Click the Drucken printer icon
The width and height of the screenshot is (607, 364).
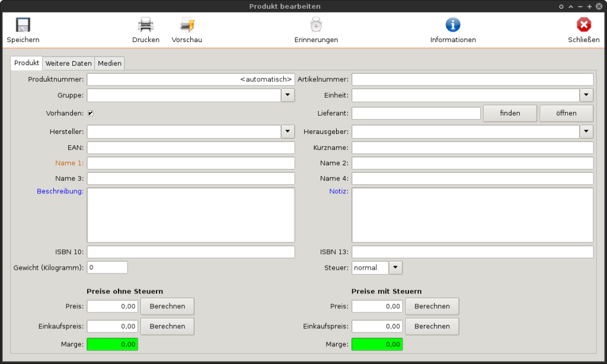pyautogui.click(x=145, y=25)
